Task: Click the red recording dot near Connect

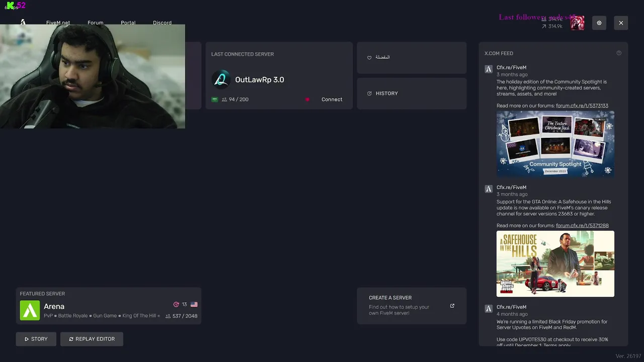Action: click(307, 100)
